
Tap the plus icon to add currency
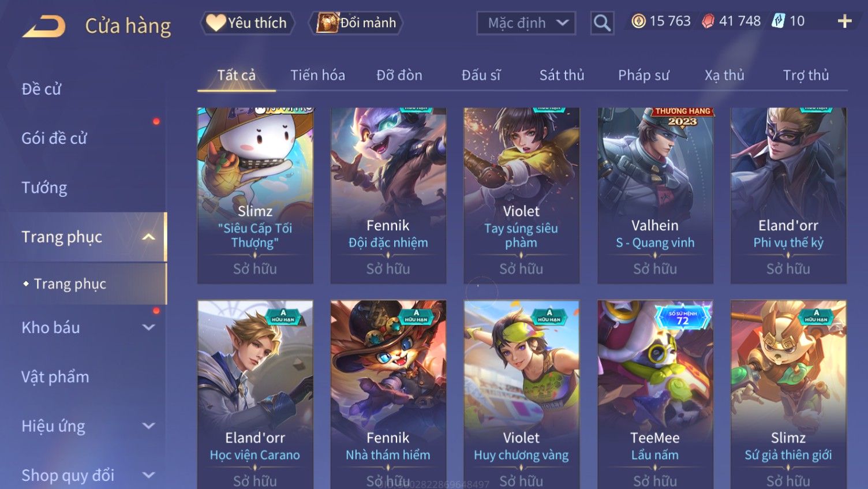pyautogui.click(x=844, y=21)
